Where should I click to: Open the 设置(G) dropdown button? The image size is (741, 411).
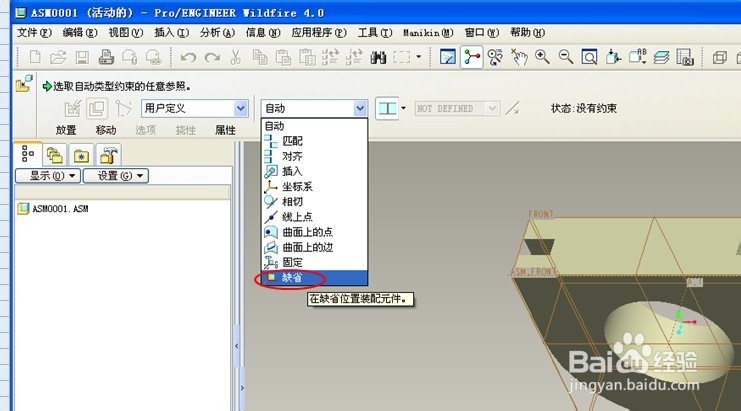tap(116, 176)
